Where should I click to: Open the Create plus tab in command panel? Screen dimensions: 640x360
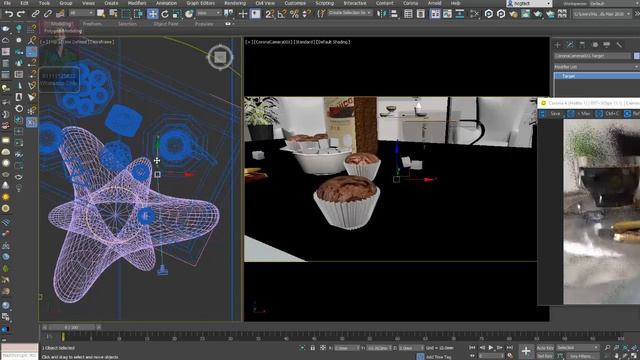[x=558, y=44]
